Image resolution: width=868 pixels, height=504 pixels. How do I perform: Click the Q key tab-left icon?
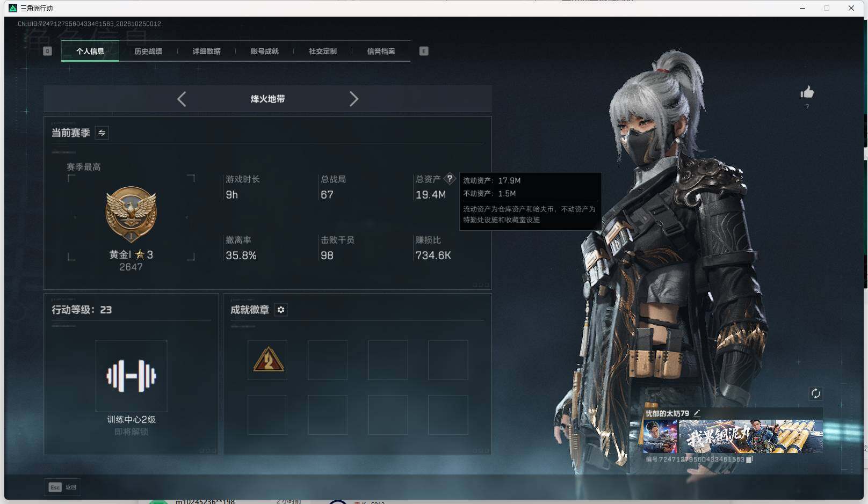(x=47, y=51)
